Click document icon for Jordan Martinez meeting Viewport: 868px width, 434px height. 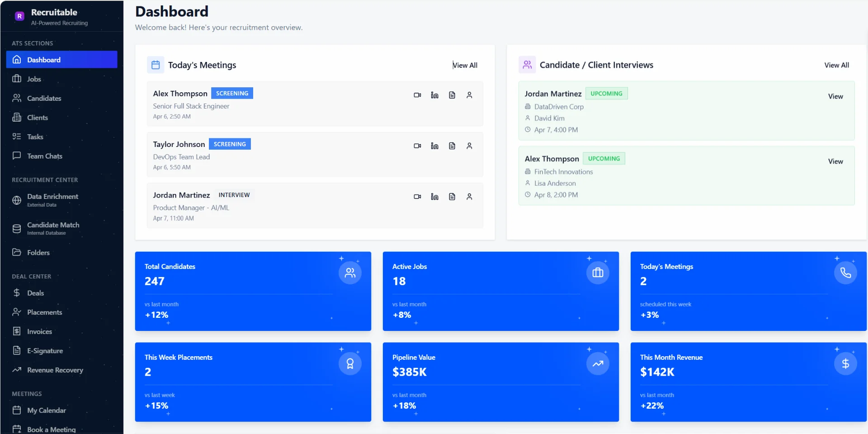[x=452, y=197]
